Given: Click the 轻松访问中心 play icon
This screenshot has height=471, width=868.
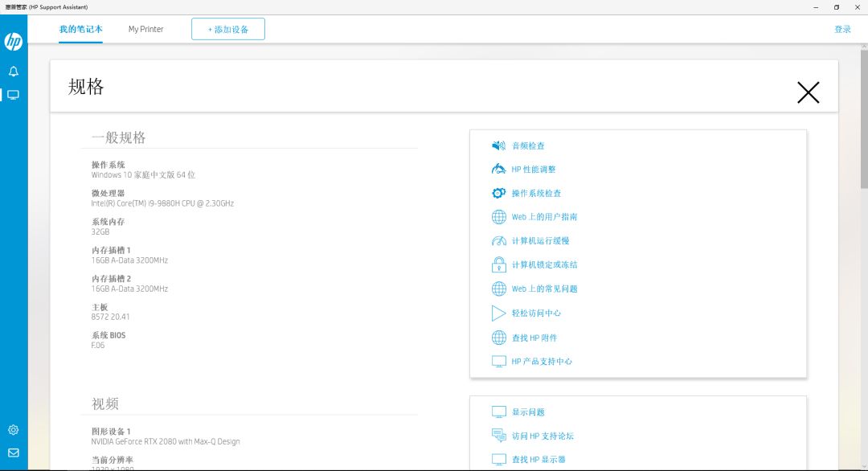Looking at the screenshot, I should (499, 313).
